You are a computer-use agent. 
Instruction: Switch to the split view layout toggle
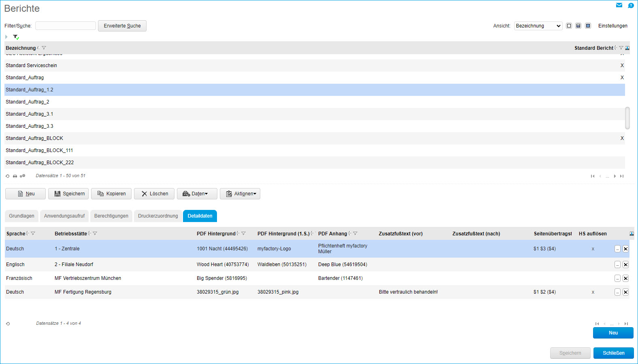[x=578, y=26]
